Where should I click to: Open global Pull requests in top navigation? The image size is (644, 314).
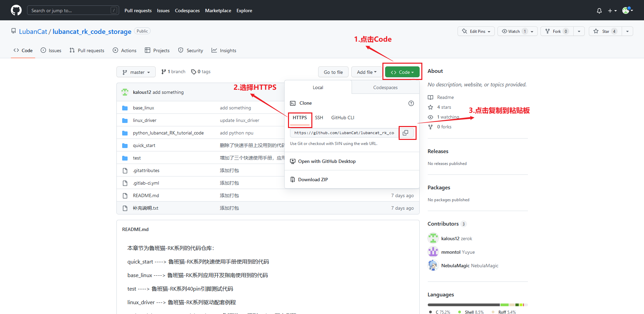(138, 11)
